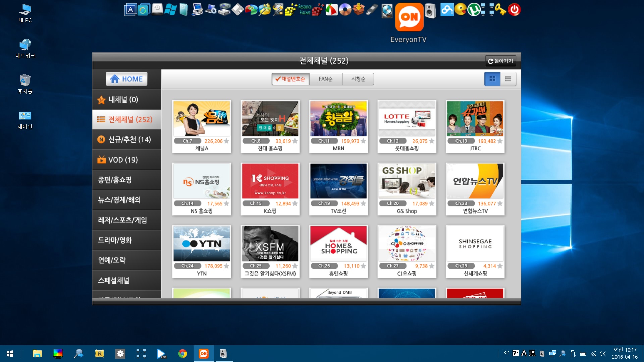Launch Chrome from the taskbar
The height and width of the screenshot is (362, 644).
click(183, 354)
